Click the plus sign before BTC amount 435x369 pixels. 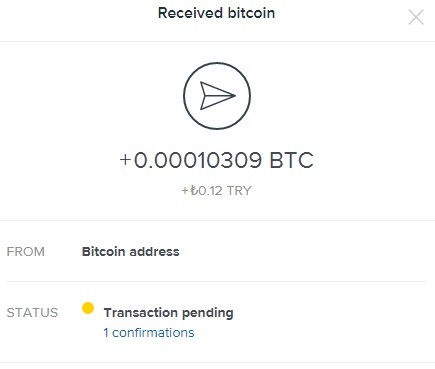pos(125,160)
